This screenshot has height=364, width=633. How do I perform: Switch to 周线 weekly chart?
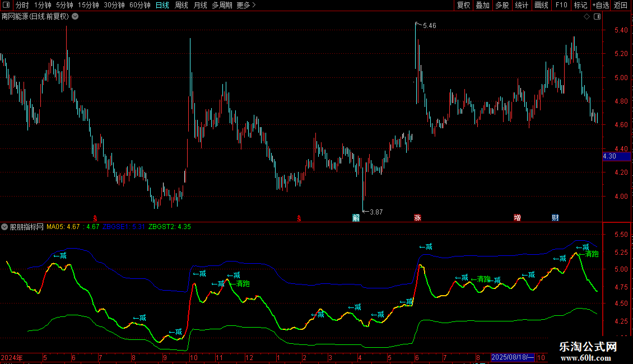pos(181,5)
